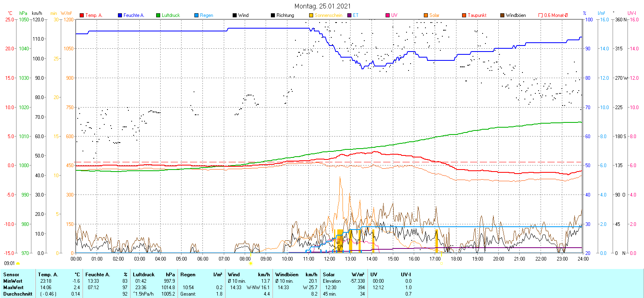This screenshot has width=644, height=298.
Task: Click the Gesamt: rain total label
Action: pos(188,294)
